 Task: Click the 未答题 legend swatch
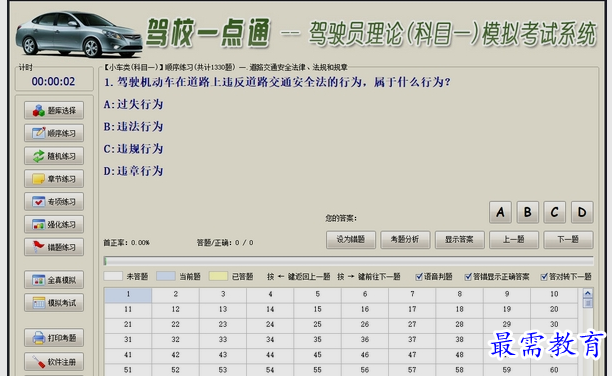(x=113, y=276)
